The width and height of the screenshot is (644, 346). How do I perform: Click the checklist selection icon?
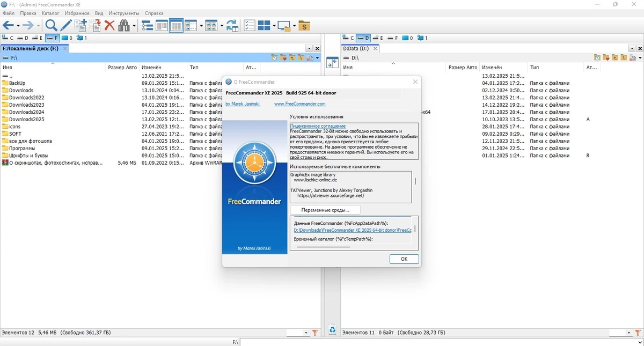coord(250,25)
